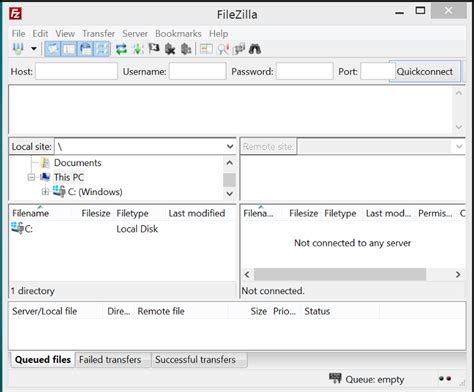Screen dimensions: 474x392
Task: Open the Local site path dropdown
Action: point(230,146)
